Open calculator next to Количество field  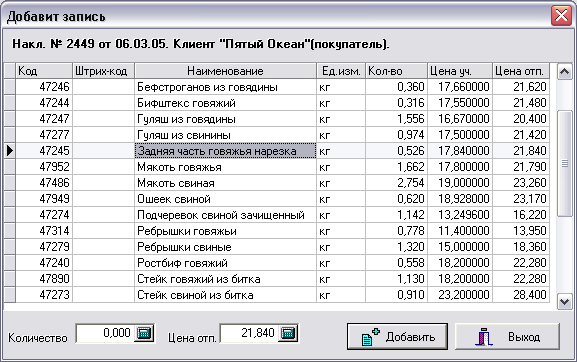(x=144, y=333)
